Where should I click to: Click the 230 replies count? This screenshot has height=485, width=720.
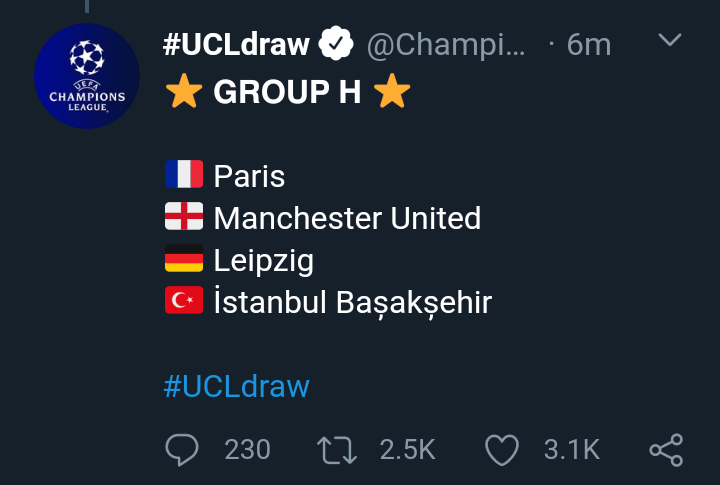[247, 450]
